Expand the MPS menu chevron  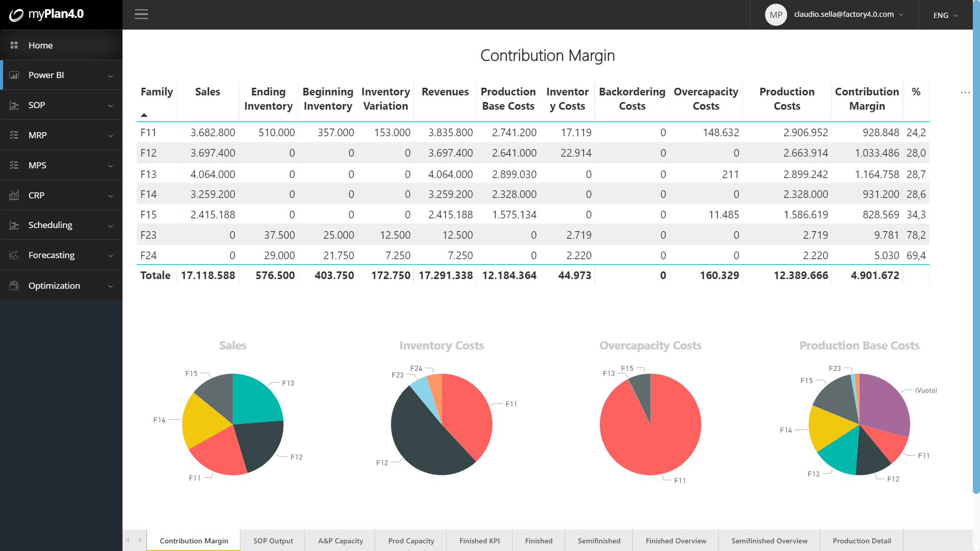click(x=111, y=166)
